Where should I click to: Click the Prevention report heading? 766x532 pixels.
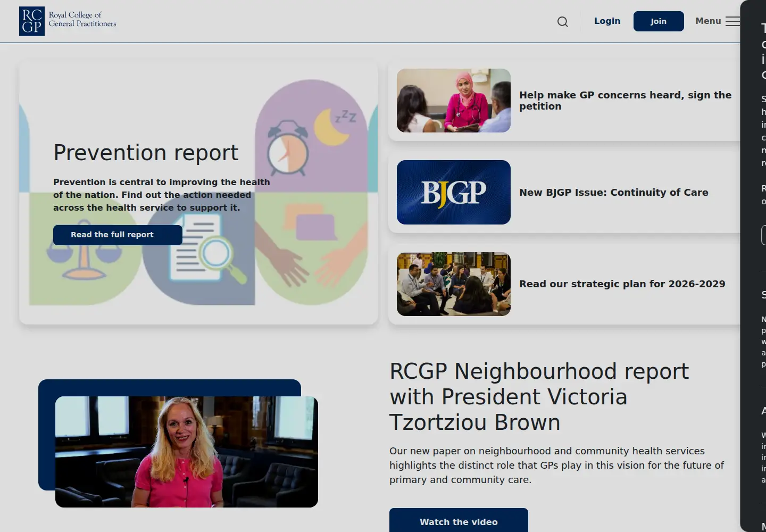click(146, 153)
